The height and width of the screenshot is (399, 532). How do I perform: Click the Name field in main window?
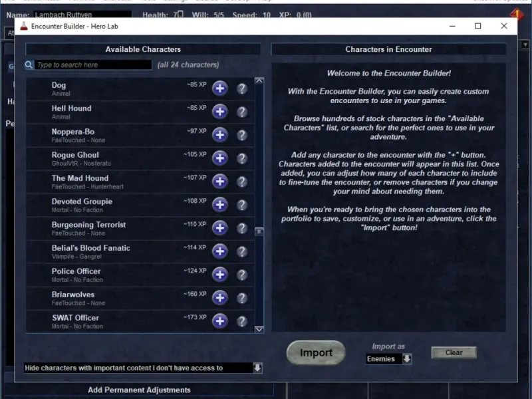pos(82,15)
